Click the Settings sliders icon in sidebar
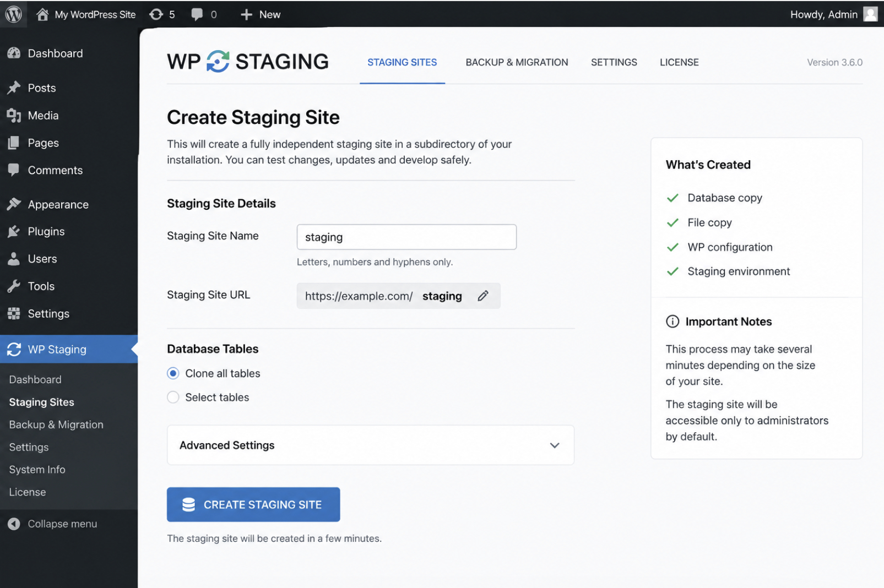The height and width of the screenshot is (588, 884). click(x=14, y=314)
